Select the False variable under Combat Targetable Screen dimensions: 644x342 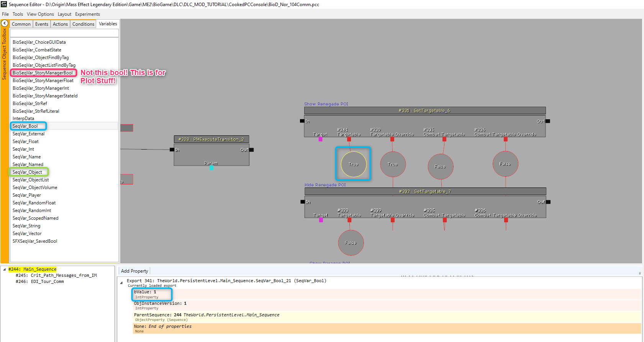pos(441,166)
